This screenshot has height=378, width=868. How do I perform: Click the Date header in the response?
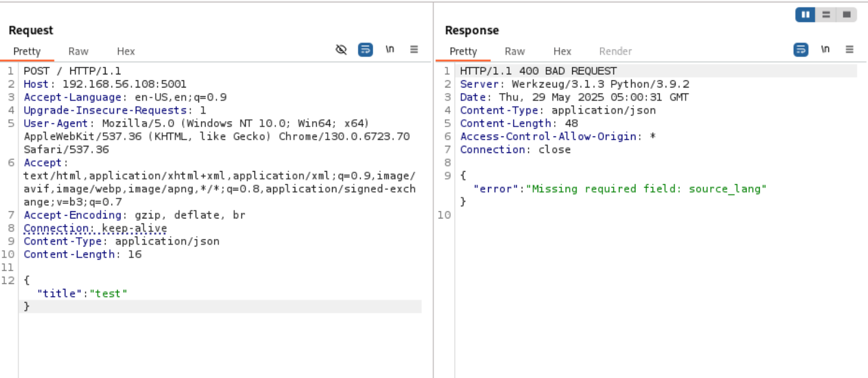tap(574, 97)
